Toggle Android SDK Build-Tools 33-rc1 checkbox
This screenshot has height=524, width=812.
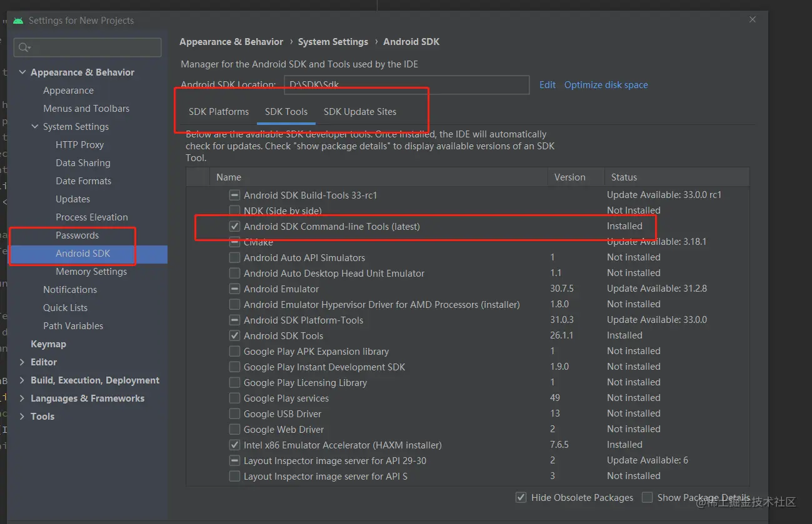(234, 195)
